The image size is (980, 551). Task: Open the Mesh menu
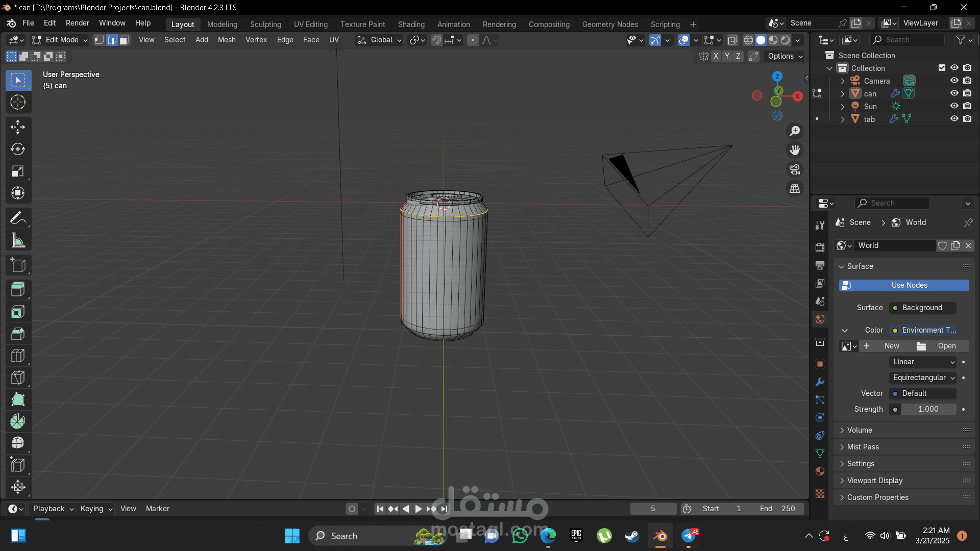[227, 40]
